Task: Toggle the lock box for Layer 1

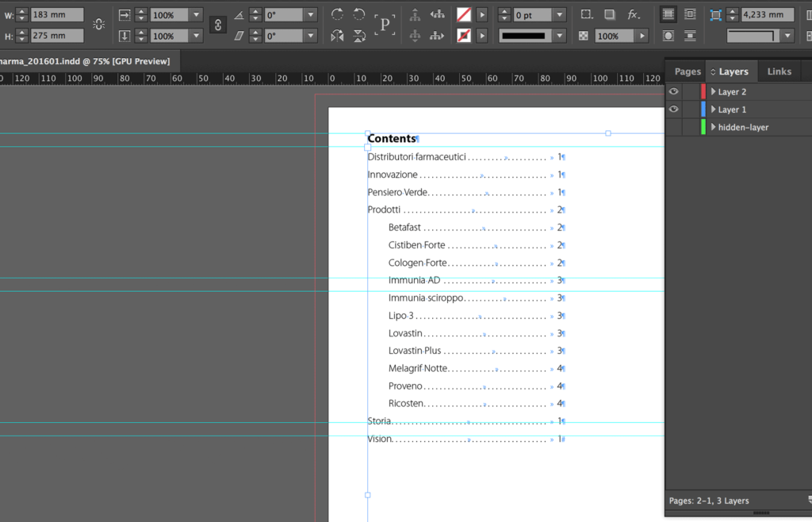Action: click(691, 109)
